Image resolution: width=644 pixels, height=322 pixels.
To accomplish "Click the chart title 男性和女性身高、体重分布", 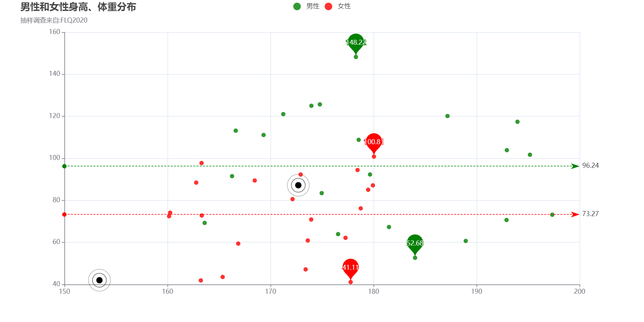I will point(78,7).
